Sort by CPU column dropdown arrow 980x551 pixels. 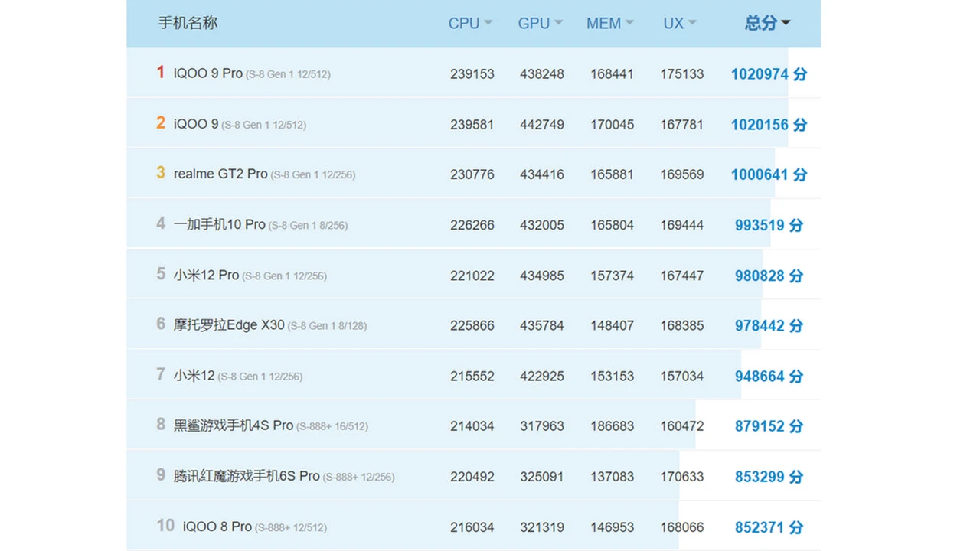pyautogui.click(x=488, y=23)
